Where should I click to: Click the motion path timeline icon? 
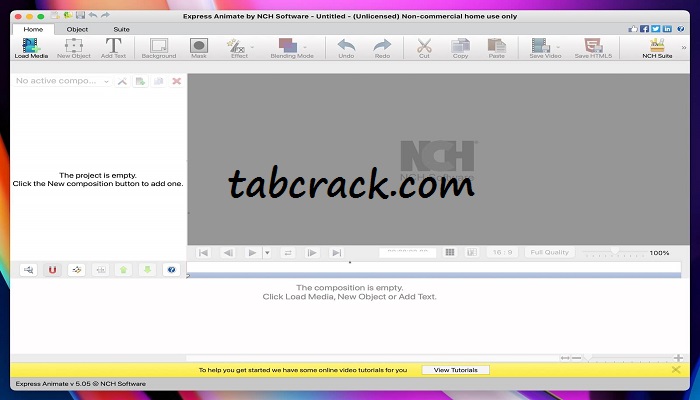[x=76, y=270]
